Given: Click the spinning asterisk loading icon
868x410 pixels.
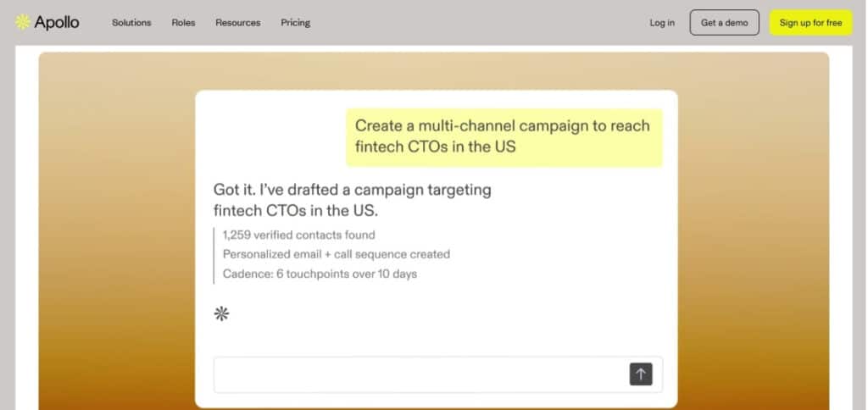Looking at the screenshot, I should (221, 314).
